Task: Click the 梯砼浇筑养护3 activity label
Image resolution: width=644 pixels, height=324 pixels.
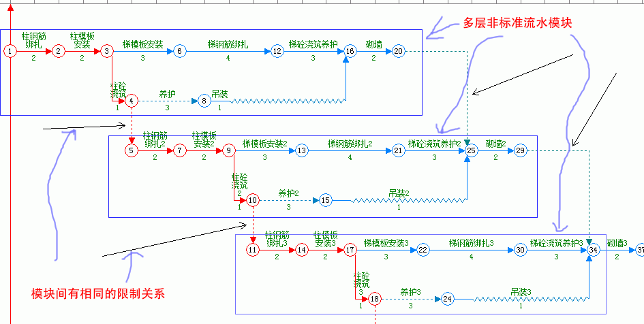Action: click(557, 243)
